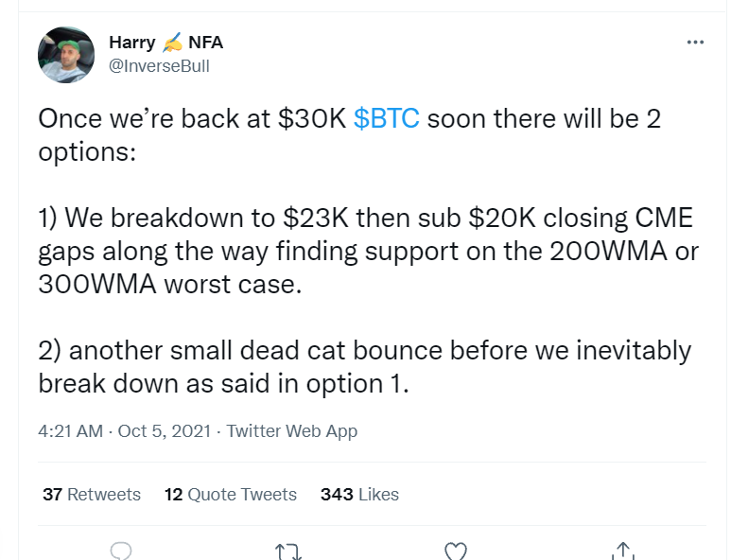The width and height of the screenshot is (731, 560).
Task: Open Harry's profile picture
Action: tap(66, 55)
